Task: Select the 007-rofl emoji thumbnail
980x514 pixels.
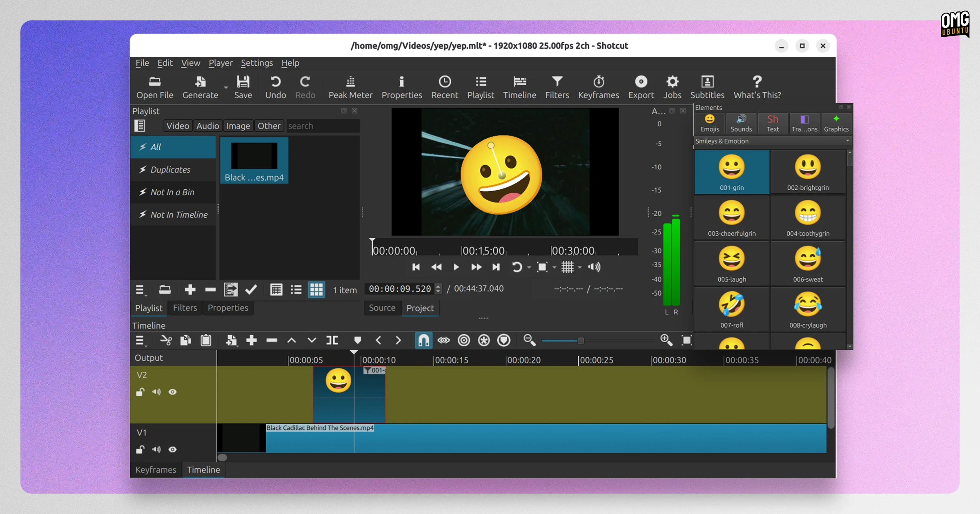Action: coord(732,309)
